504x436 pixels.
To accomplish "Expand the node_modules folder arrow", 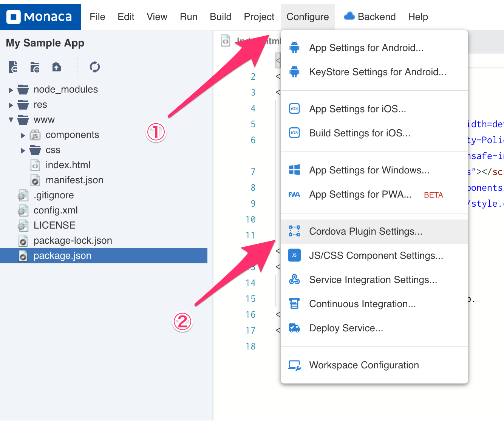I will 11,90.
